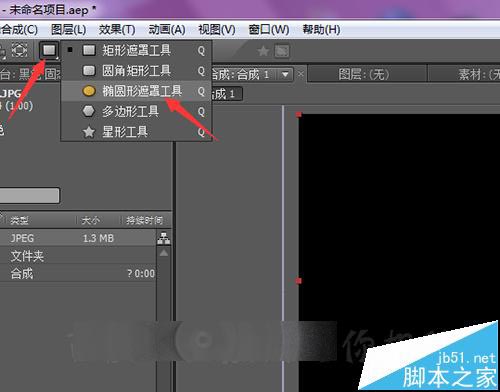This screenshot has height=392, width=500.
Task: Open the 视图(V) menu
Action: pos(217,30)
